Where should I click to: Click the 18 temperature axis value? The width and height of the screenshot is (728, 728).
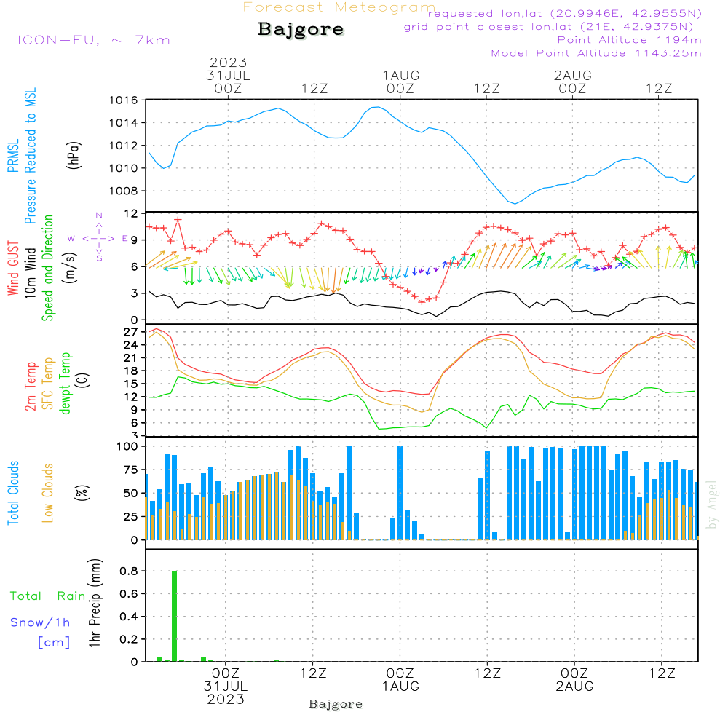tap(131, 371)
